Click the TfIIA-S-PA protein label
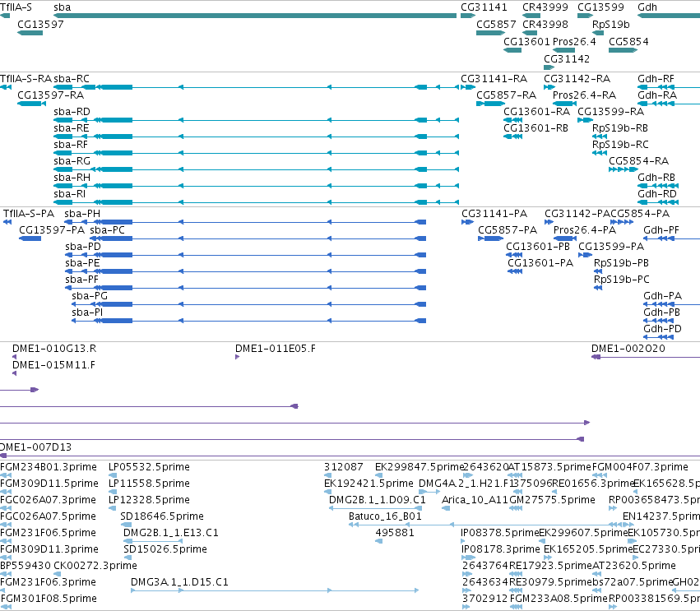This screenshot has height=611, width=700. pos(29,214)
